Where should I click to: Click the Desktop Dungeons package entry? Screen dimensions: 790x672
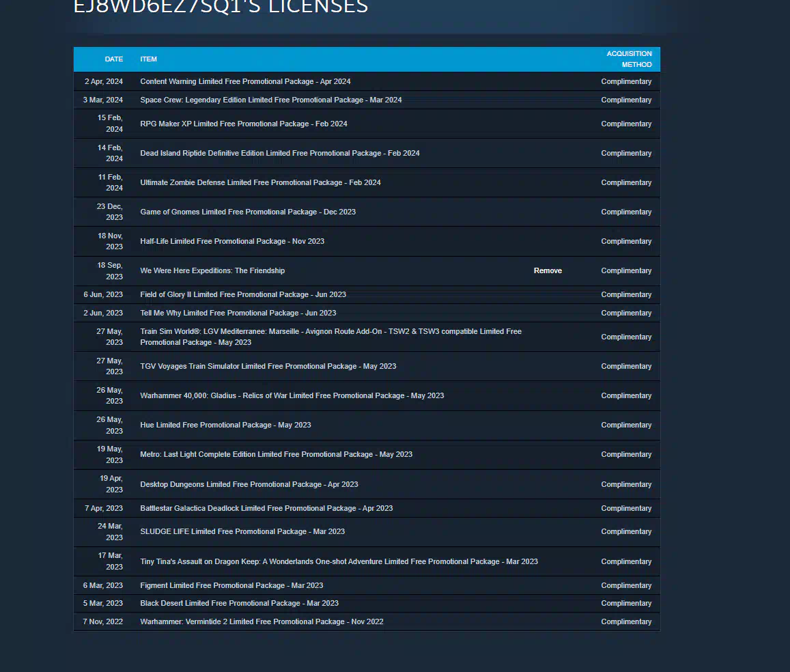(249, 485)
